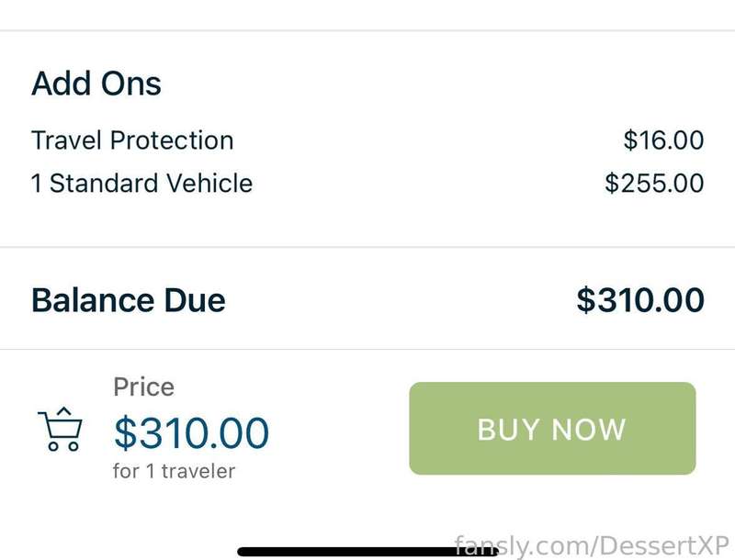Tap the shopping cart icon
The height and width of the screenshot is (560, 735).
pyautogui.click(x=60, y=429)
